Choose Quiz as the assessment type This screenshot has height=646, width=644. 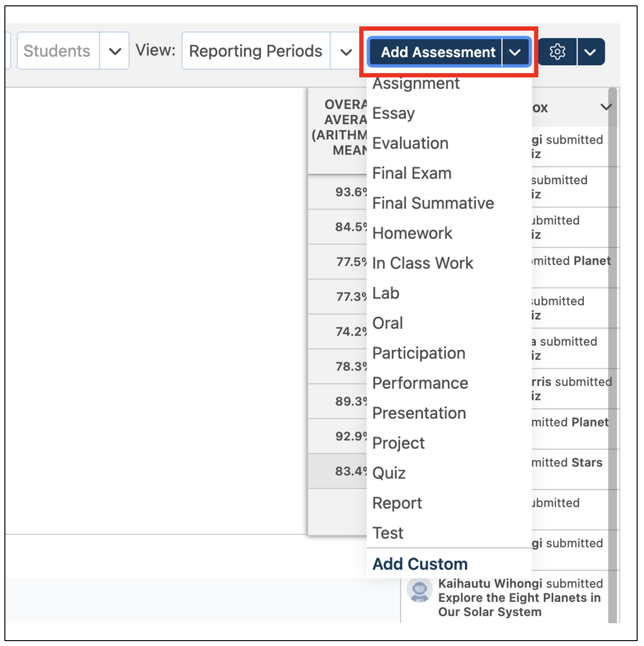pyautogui.click(x=389, y=472)
